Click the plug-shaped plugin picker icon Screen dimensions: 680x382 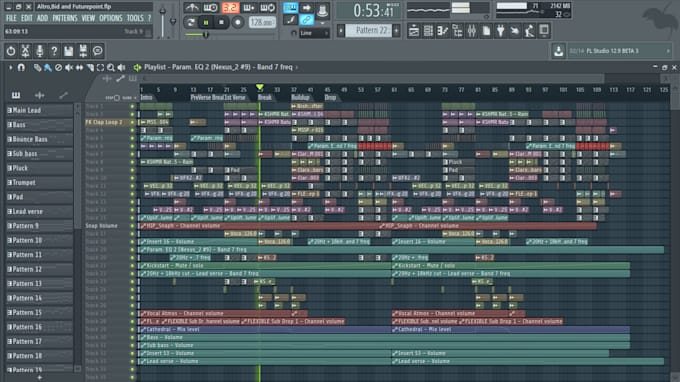[x=500, y=31]
